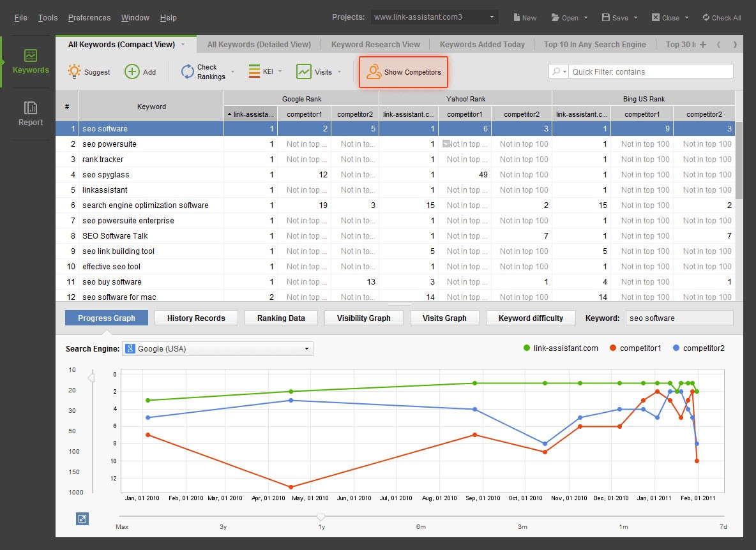Open the chart zoom icon below the graph

82,519
